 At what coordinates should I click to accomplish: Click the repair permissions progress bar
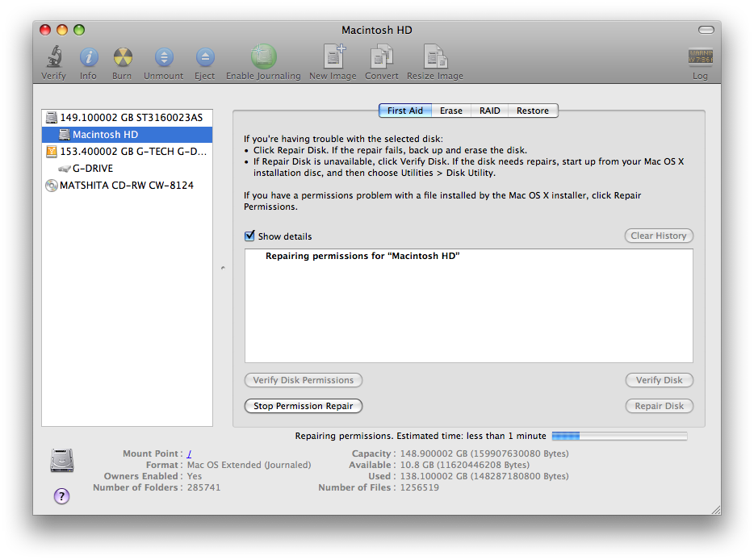(x=620, y=436)
